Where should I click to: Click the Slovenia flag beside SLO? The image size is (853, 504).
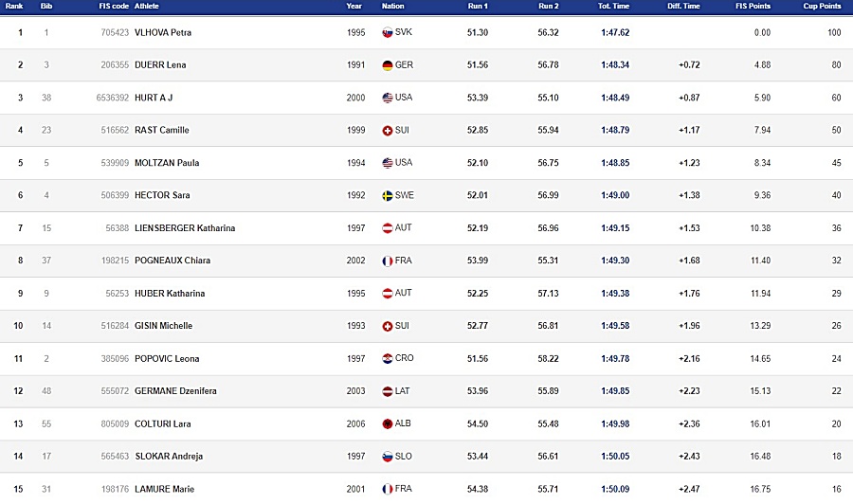click(x=388, y=457)
